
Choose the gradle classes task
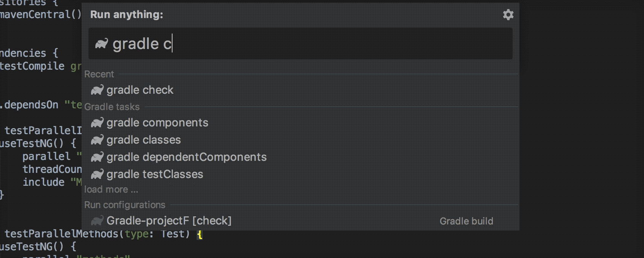point(301,140)
